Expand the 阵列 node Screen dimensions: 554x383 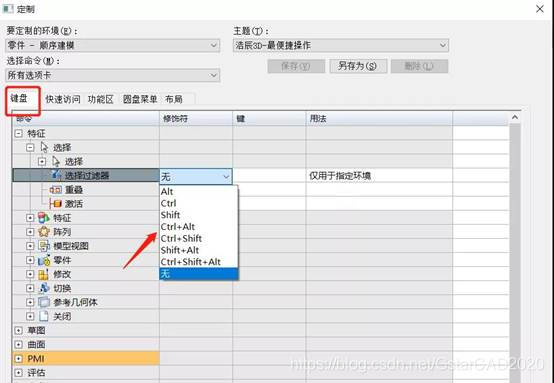pos(30,232)
